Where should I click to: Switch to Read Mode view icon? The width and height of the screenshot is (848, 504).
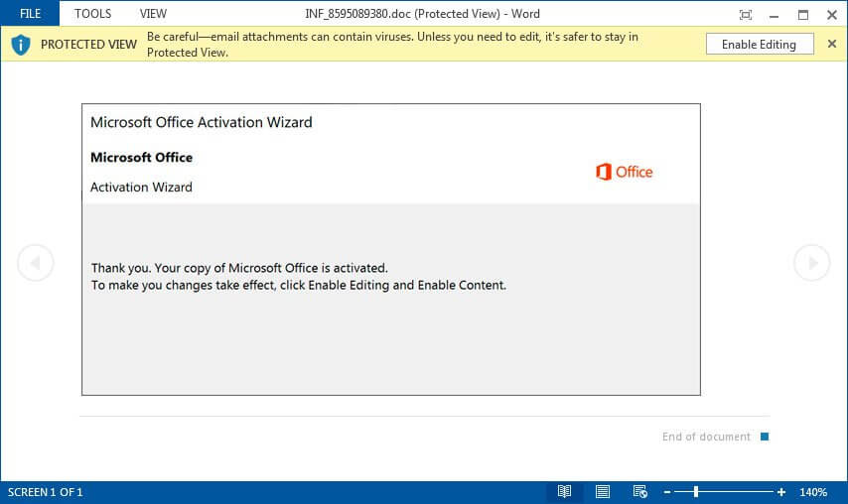(x=564, y=491)
